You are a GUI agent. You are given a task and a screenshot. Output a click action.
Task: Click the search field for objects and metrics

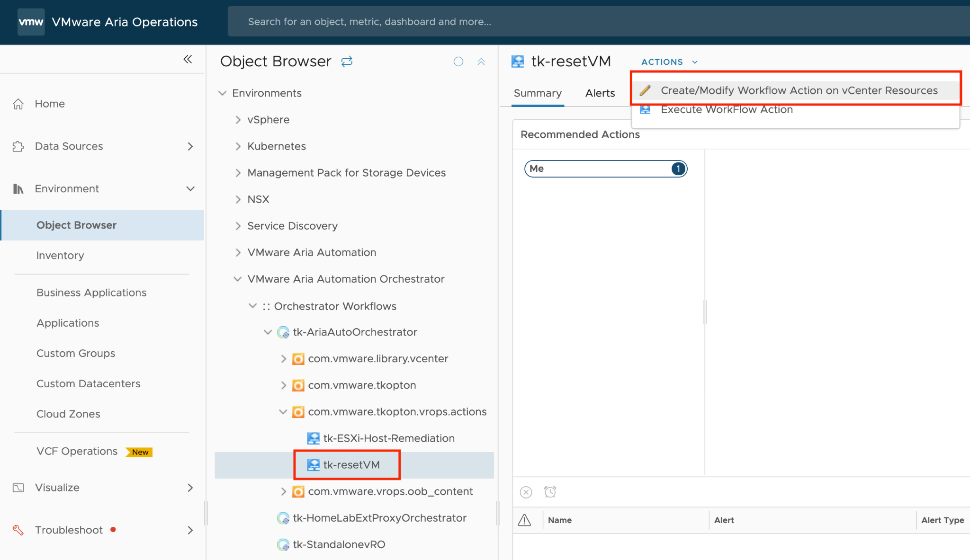[x=599, y=22]
